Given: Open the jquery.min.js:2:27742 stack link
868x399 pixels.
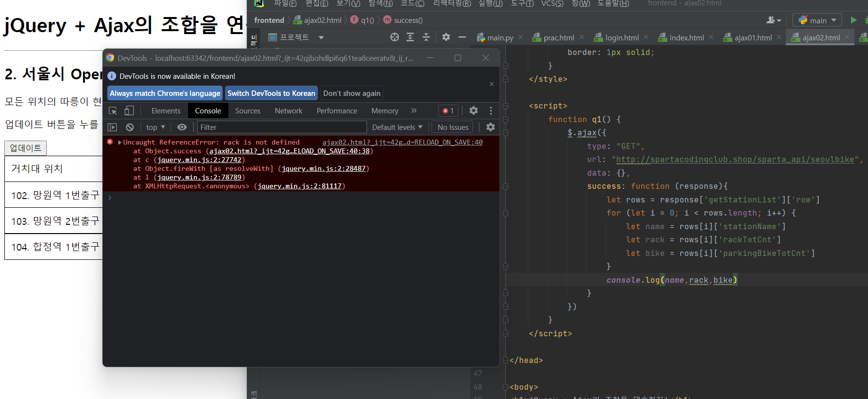Looking at the screenshot, I should [x=199, y=160].
